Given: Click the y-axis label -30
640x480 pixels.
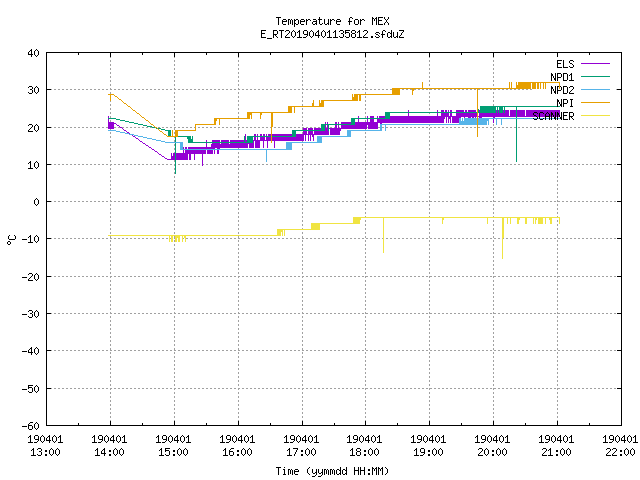Looking at the screenshot, I should point(31,314).
